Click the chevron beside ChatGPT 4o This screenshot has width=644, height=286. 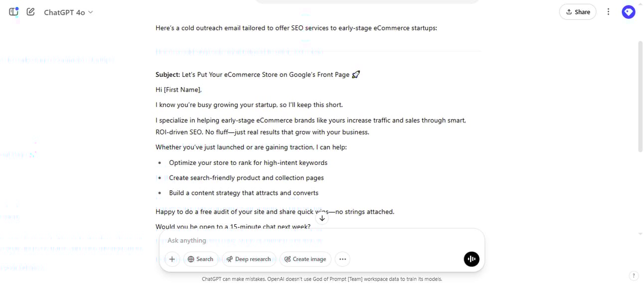(90, 12)
